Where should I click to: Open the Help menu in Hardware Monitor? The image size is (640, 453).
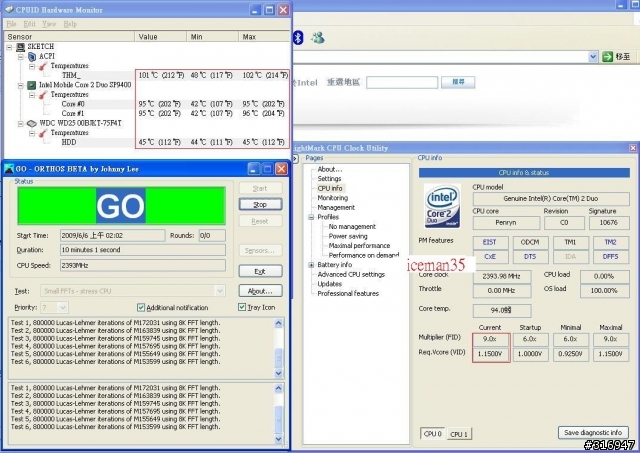click(x=70, y=24)
